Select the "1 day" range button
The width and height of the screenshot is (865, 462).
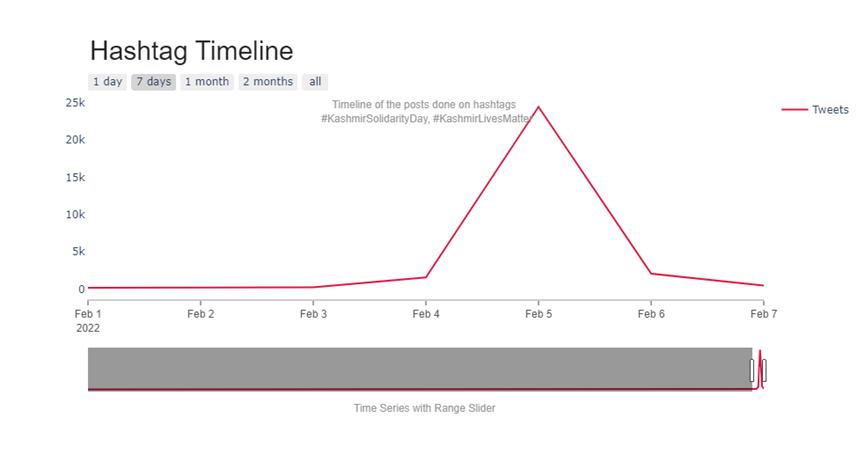click(106, 82)
